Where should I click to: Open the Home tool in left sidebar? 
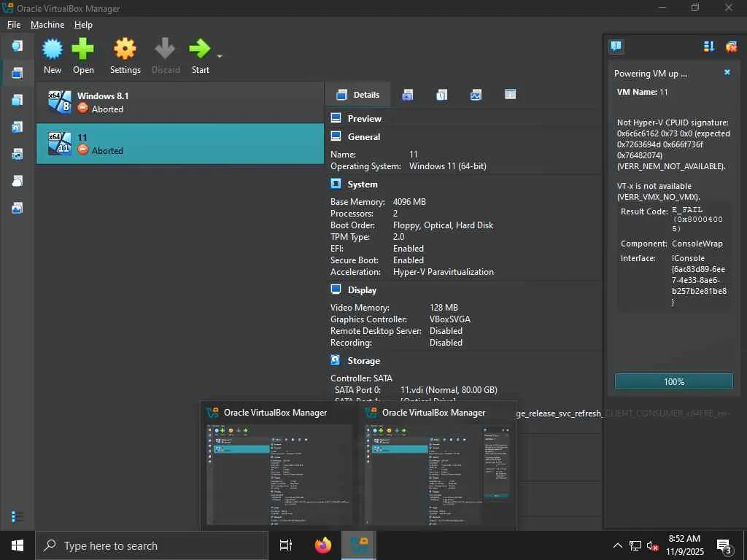pyautogui.click(x=18, y=46)
